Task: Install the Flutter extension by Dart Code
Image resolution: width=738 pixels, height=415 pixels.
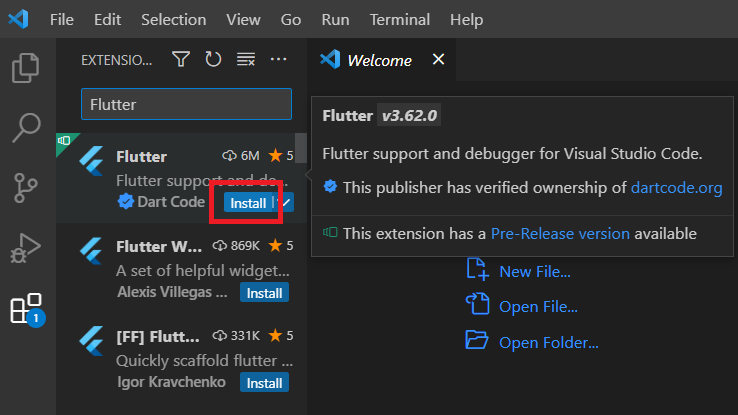Action: pyautogui.click(x=247, y=203)
